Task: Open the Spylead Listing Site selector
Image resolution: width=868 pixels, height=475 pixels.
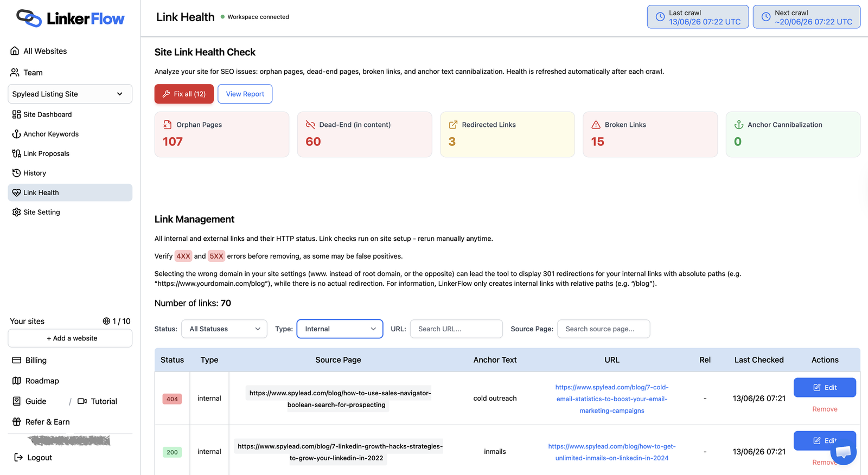Action: (70, 94)
